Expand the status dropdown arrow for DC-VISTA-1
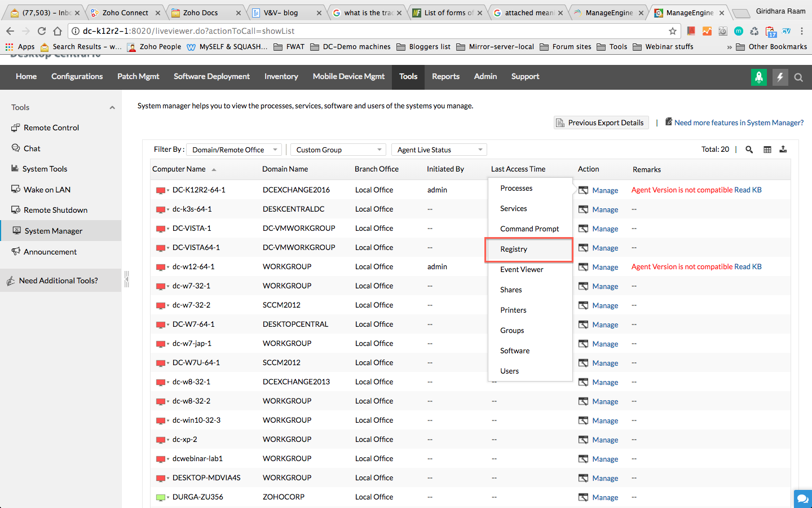Image resolution: width=812 pixels, height=508 pixels. (168, 229)
